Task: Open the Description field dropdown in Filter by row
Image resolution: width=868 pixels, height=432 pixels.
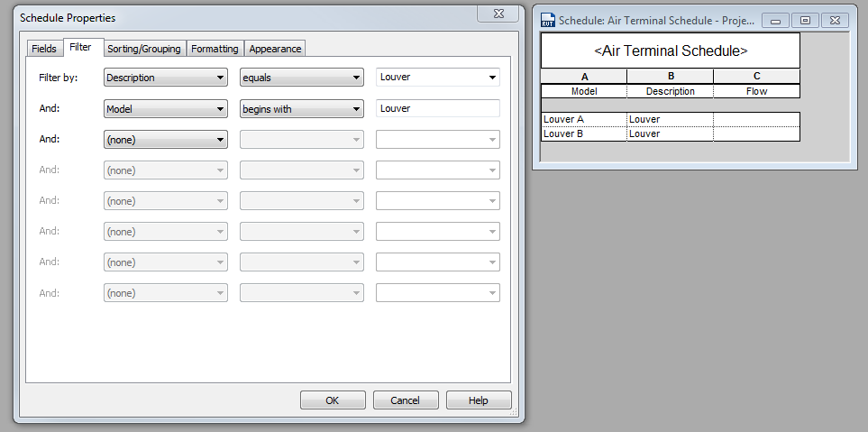Action: pyautogui.click(x=166, y=78)
